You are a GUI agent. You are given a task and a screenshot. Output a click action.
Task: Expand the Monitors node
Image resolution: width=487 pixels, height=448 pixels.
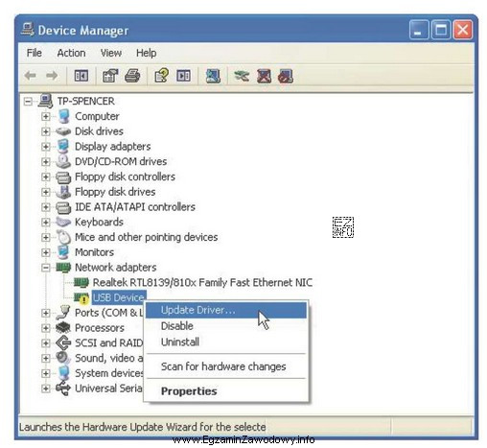click(x=46, y=252)
